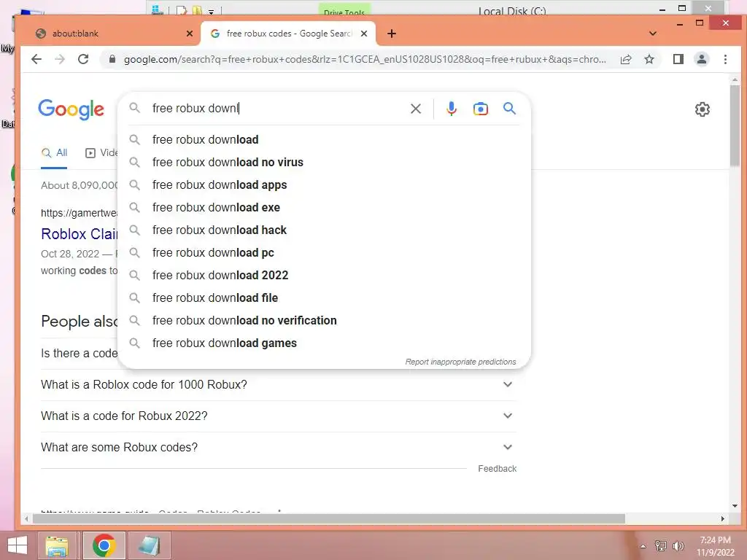
Task: Clear the search box with the X
Action: pyautogui.click(x=415, y=109)
